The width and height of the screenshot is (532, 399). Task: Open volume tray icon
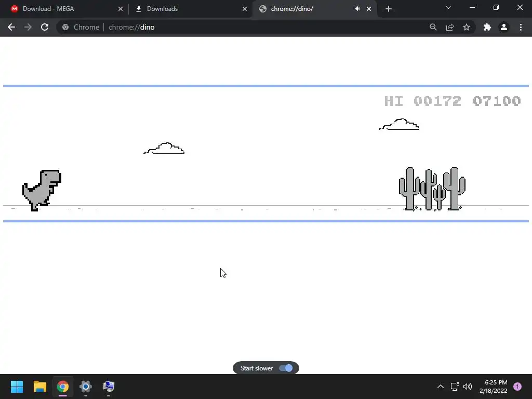[468, 387]
